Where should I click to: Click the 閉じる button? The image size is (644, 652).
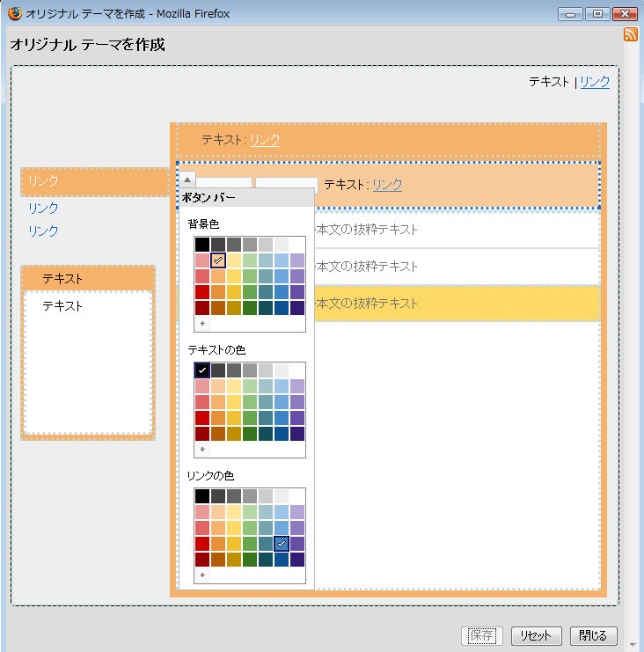point(593,636)
